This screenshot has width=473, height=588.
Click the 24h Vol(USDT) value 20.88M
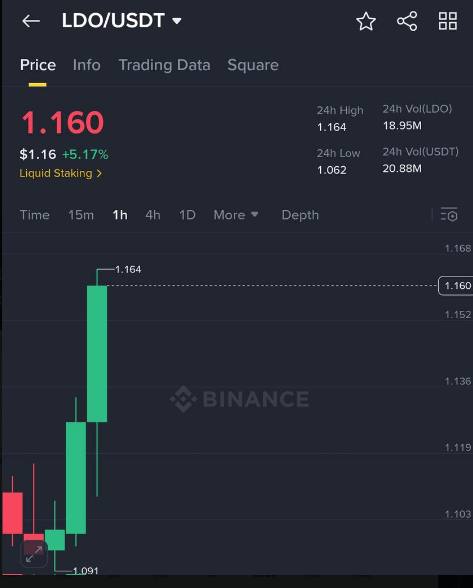pos(402,168)
